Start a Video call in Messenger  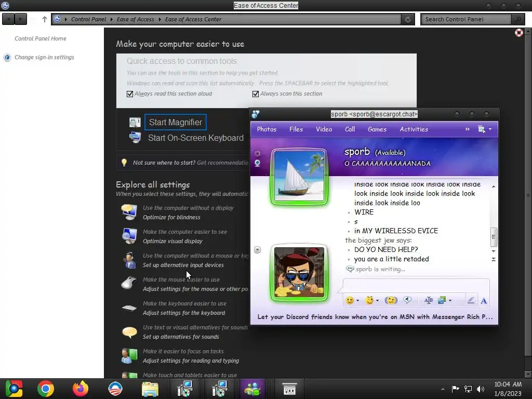coord(324,129)
